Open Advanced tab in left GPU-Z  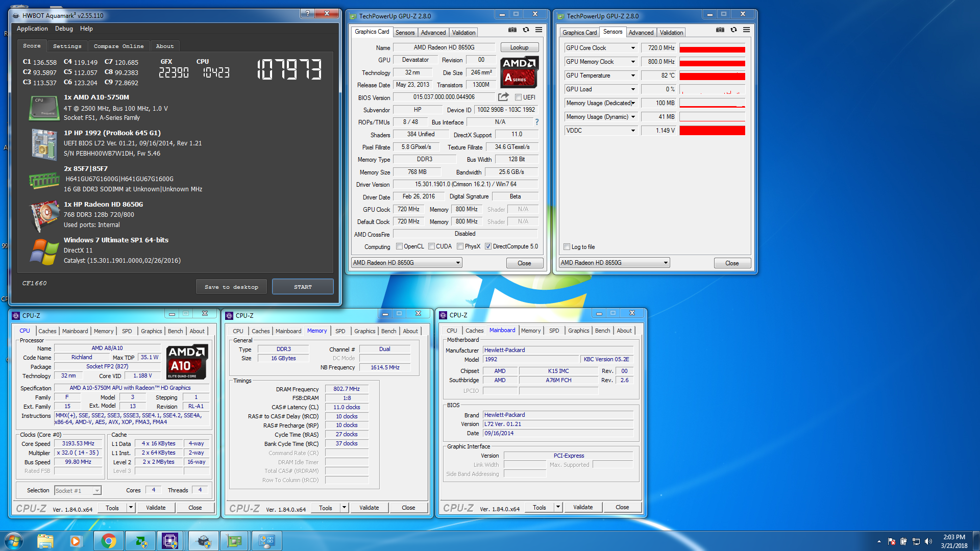433,32
